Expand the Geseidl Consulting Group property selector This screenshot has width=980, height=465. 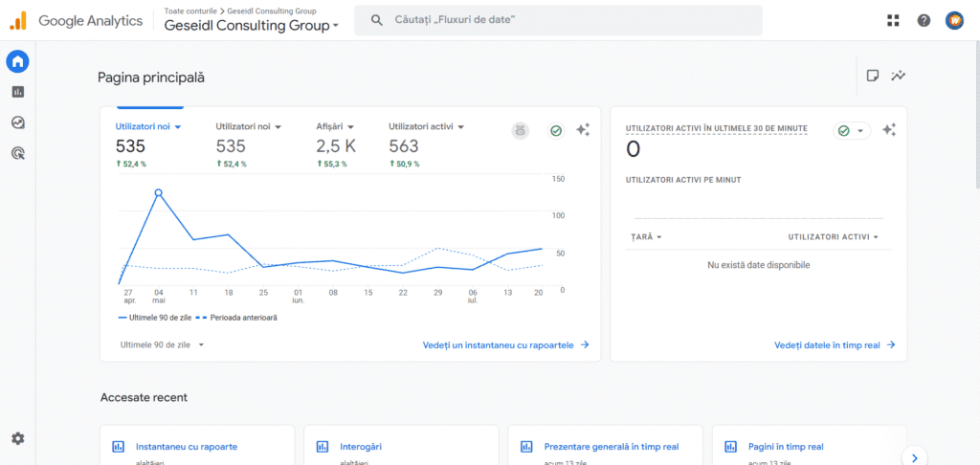pyautogui.click(x=252, y=26)
